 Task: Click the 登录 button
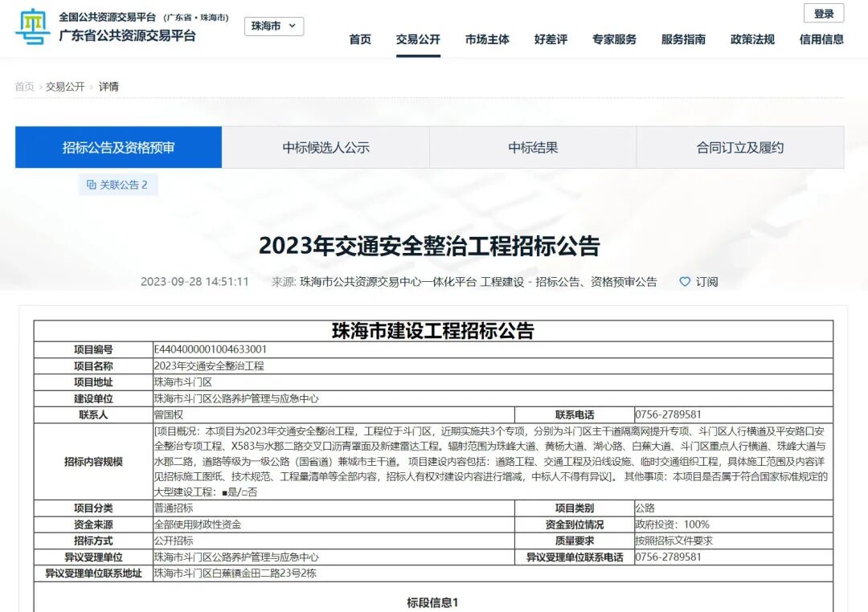pos(825,14)
